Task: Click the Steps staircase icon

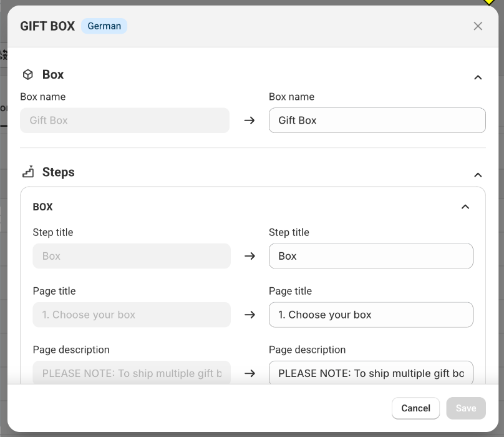Action: point(28,172)
